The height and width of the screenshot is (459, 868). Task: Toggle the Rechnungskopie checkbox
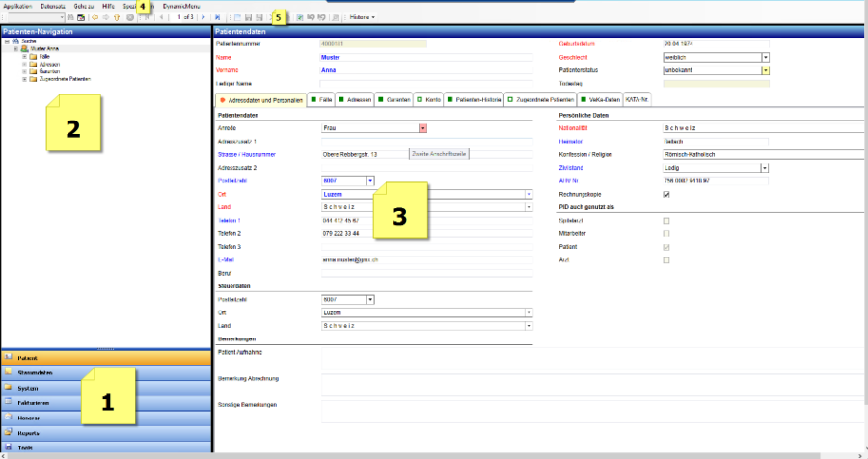pos(666,194)
